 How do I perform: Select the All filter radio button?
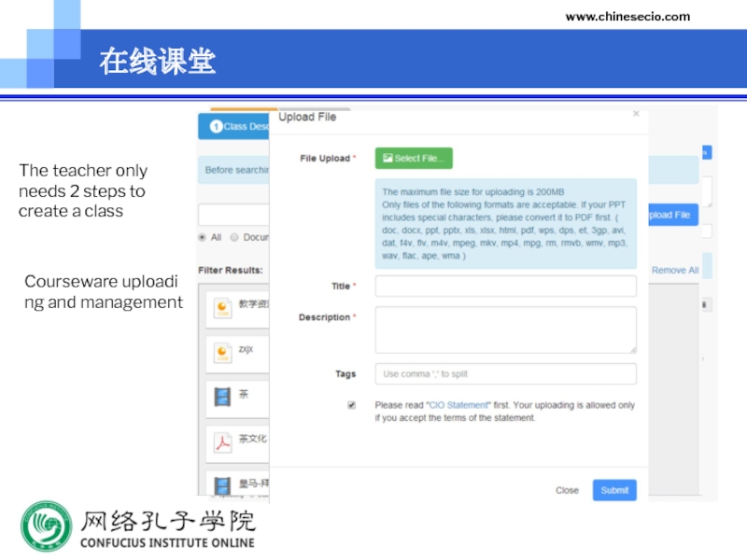(x=203, y=237)
